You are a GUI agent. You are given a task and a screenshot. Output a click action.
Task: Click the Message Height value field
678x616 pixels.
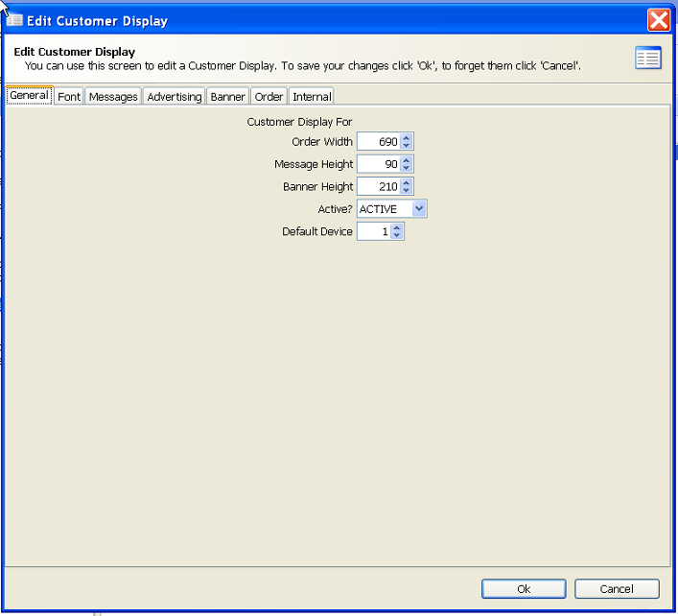click(x=379, y=164)
